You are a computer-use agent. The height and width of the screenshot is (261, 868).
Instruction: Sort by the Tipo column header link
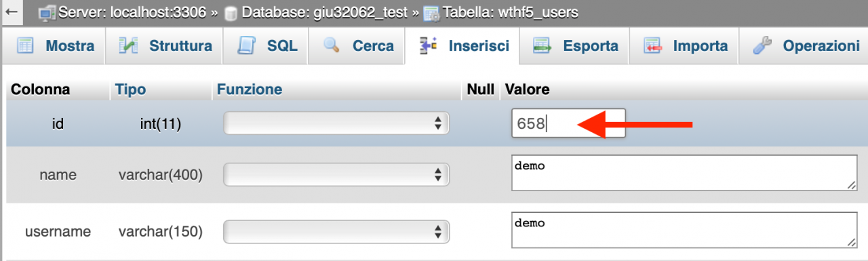(x=130, y=89)
